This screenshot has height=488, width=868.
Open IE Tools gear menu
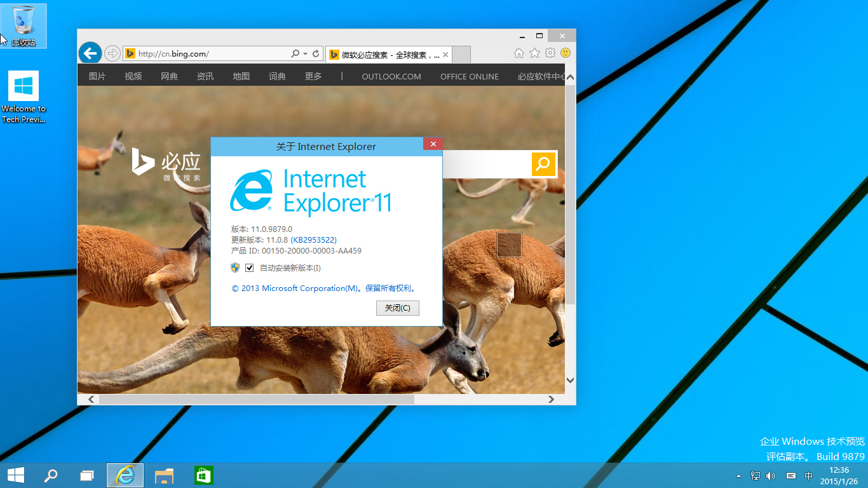550,53
